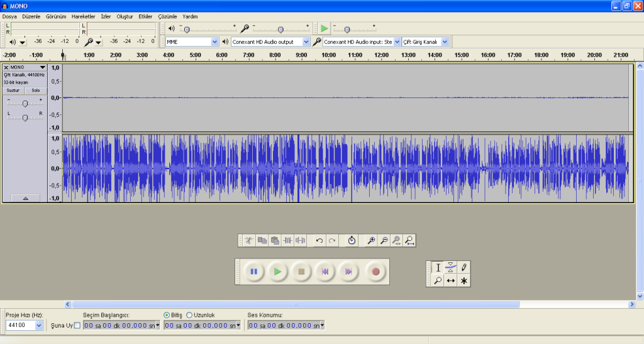Click the Undo arrow icon
The width and height of the screenshot is (644, 344).
point(319,241)
